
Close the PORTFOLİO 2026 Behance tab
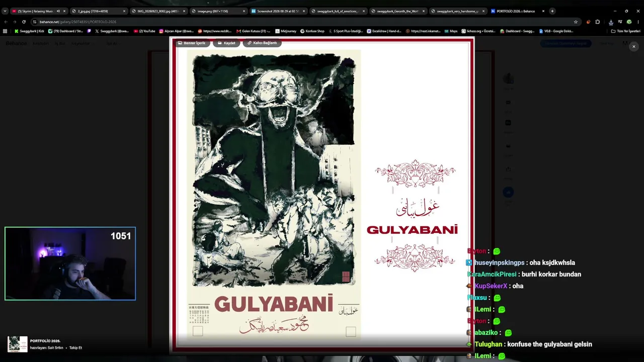point(543,11)
